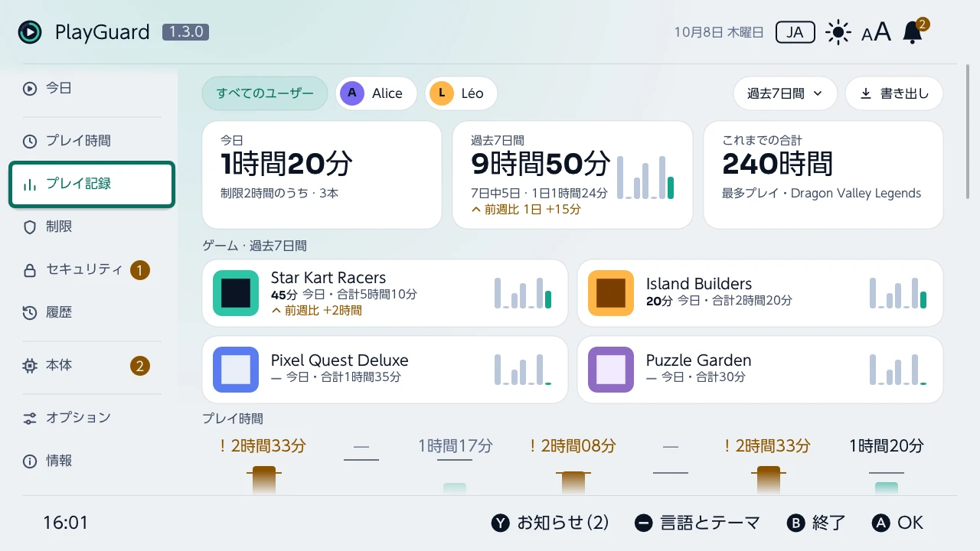Viewport: 980px width, 551px height.
Task: Filter records by user Léo
Action: point(461,93)
